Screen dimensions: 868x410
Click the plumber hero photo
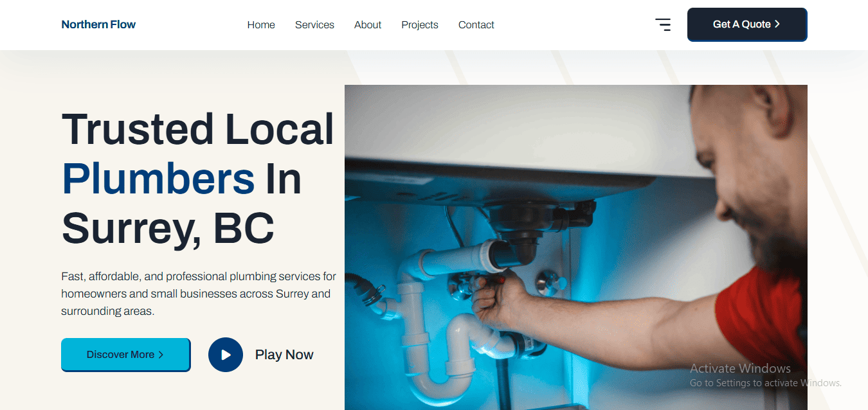pos(576,247)
